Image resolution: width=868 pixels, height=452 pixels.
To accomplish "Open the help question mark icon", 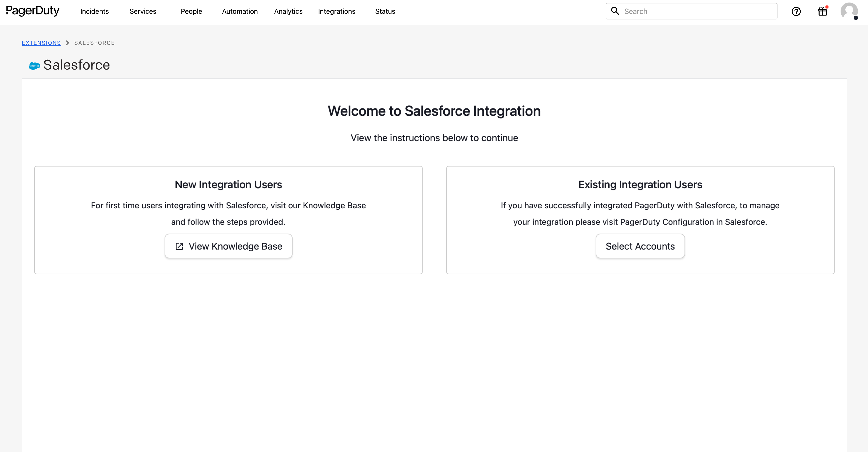I will [796, 11].
